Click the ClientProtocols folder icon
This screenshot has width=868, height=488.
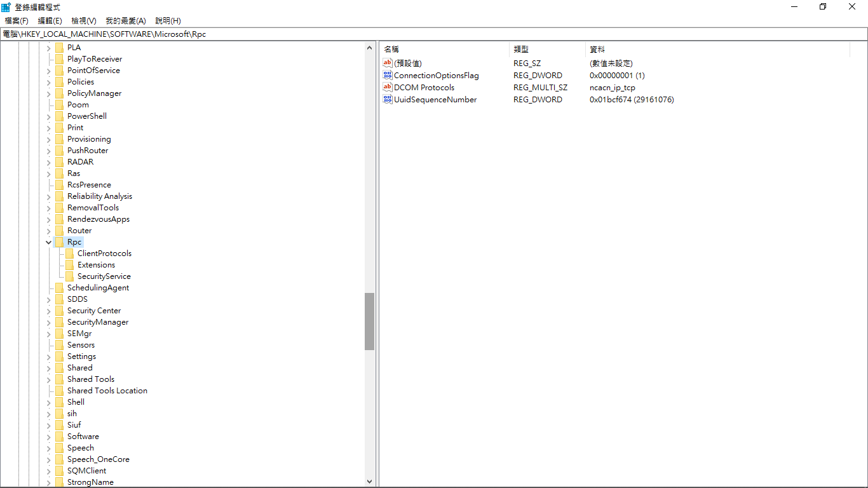pyautogui.click(x=69, y=254)
